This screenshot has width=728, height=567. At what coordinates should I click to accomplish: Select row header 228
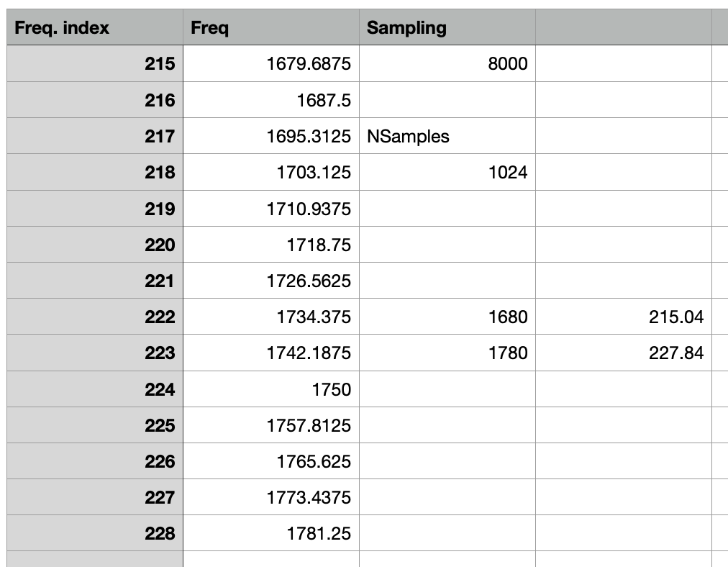pos(94,533)
